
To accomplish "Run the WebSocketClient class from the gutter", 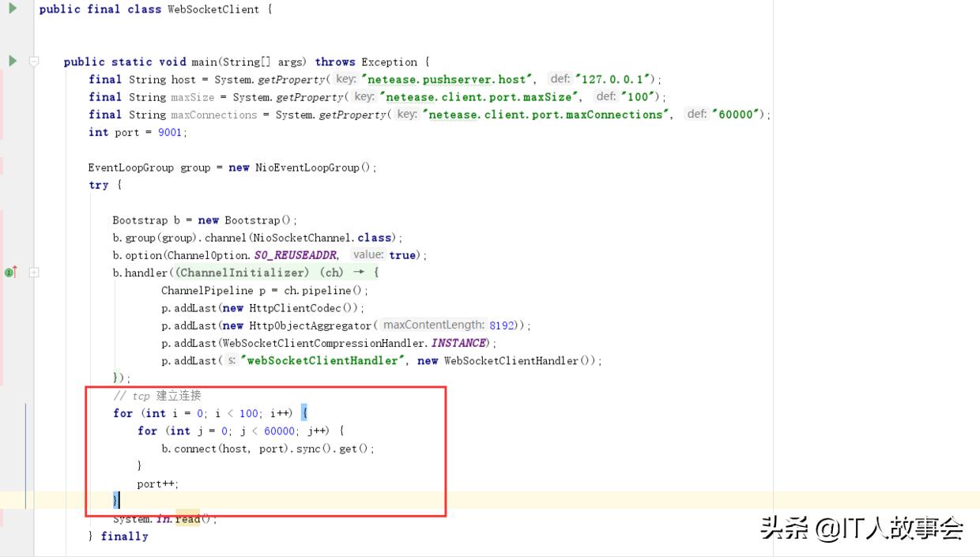I will 13,9.
